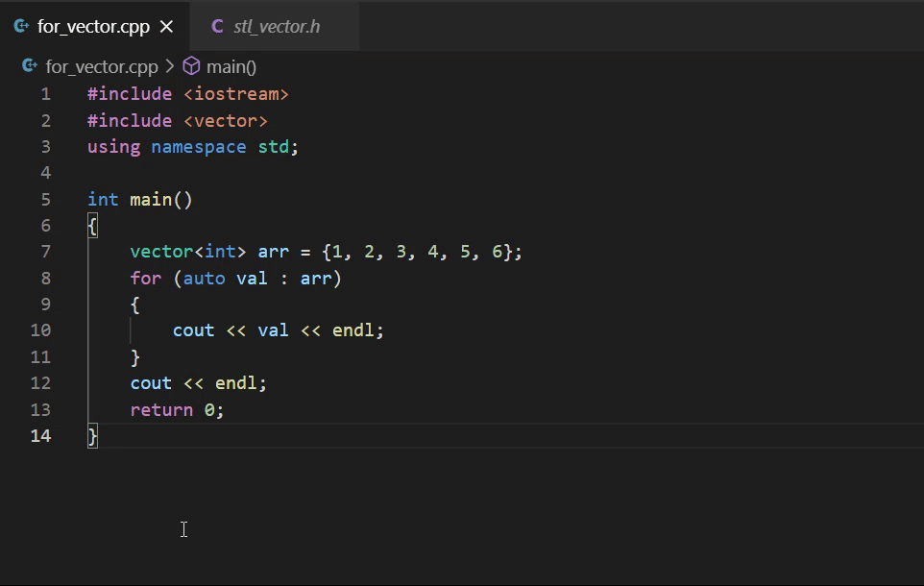Click line number 5 in the gutter
The width and height of the screenshot is (924, 586).
[46, 200]
